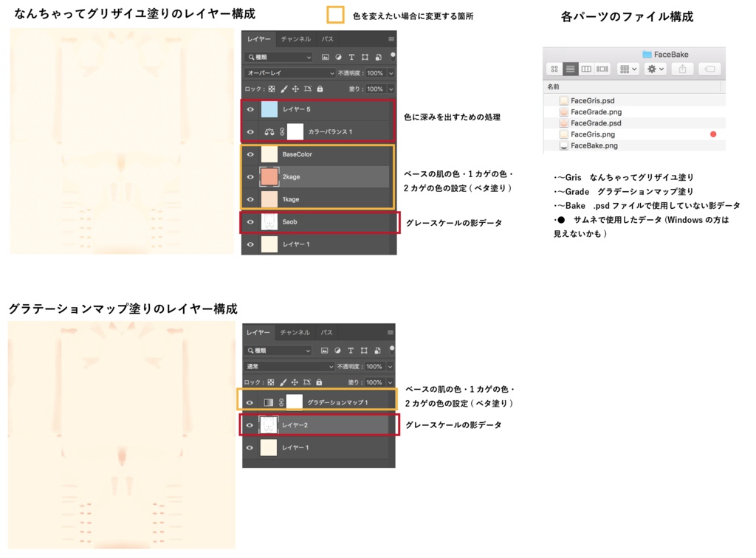The image size is (756, 558).
Task: Open the オーバーレイ blend mode dropdown
Action: [x=288, y=72]
